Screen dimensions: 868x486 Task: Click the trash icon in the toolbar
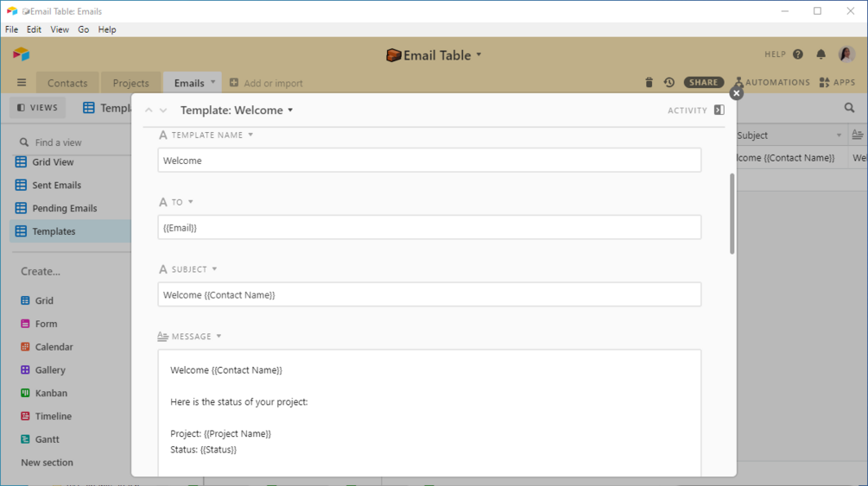[649, 83]
